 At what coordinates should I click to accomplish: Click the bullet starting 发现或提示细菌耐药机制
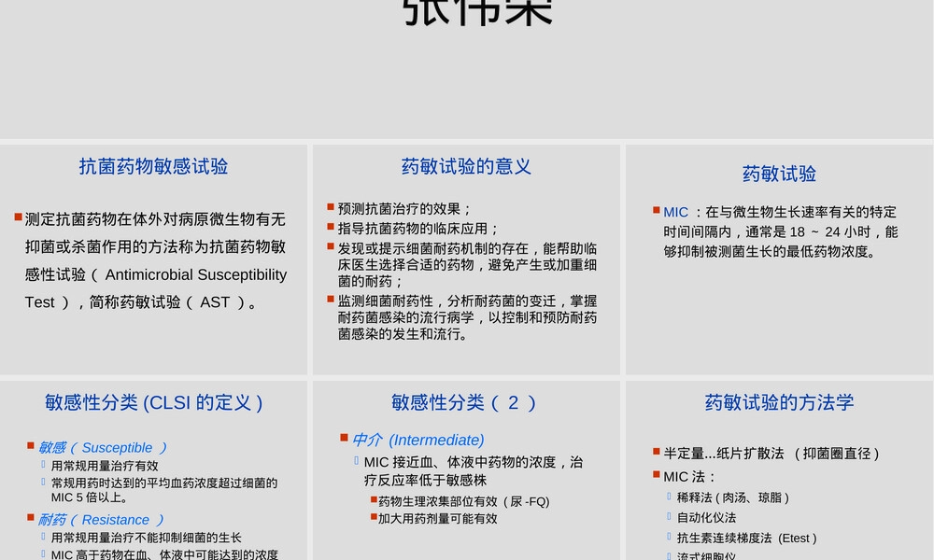pyautogui.click(x=467, y=264)
